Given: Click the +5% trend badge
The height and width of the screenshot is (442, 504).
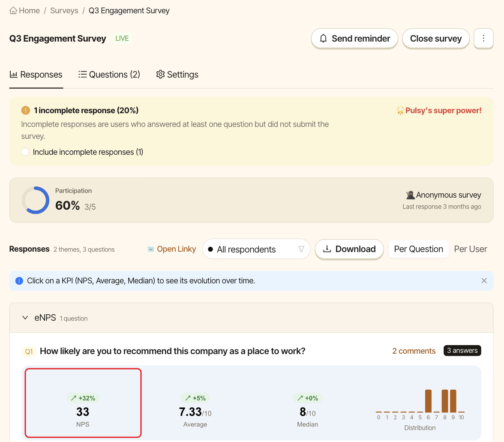Looking at the screenshot, I should click(195, 398).
